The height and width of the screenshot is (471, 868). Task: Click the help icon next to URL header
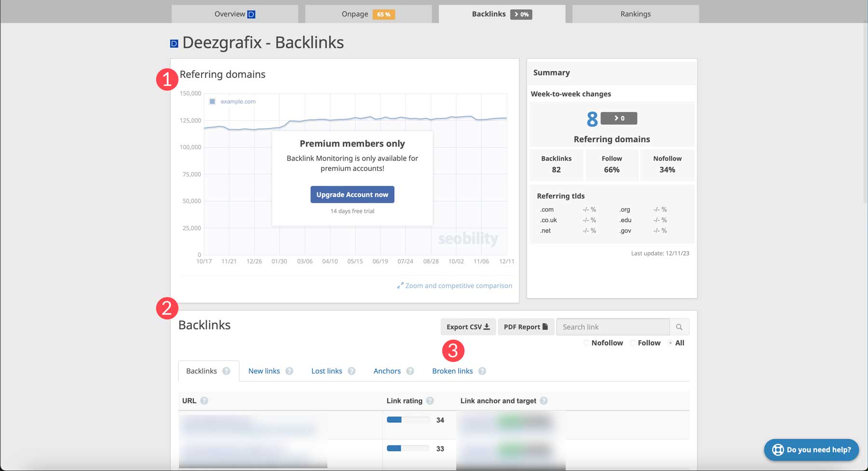pos(204,401)
